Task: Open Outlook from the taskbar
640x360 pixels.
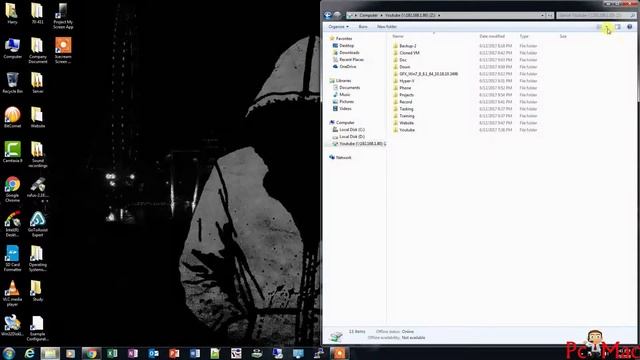Action: pyautogui.click(x=153, y=353)
